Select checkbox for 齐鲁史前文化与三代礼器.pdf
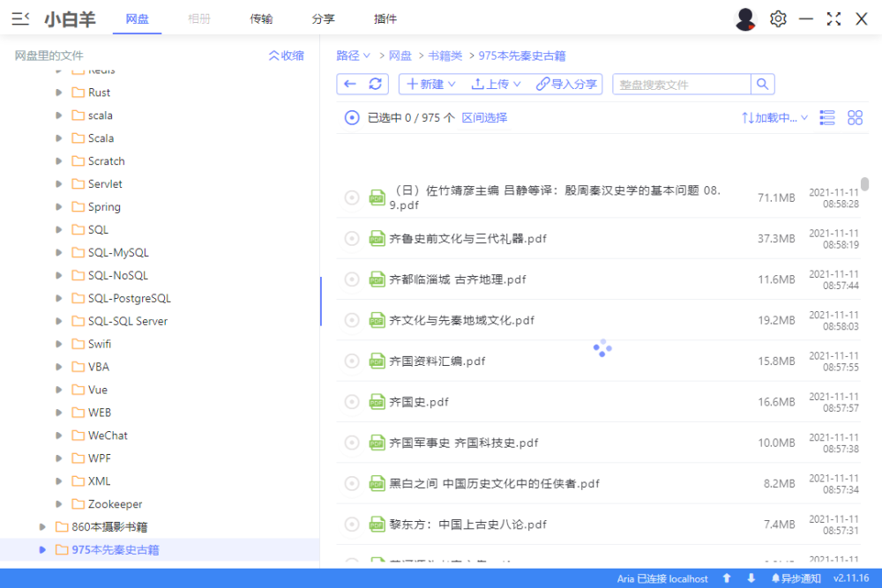Screen dimensions: 882x588 (352, 238)
